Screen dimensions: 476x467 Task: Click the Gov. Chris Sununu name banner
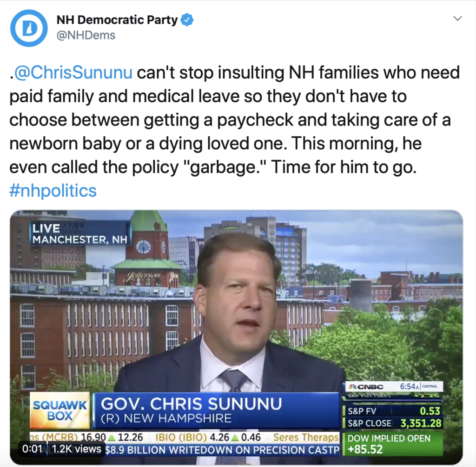(x=216, y=411)
